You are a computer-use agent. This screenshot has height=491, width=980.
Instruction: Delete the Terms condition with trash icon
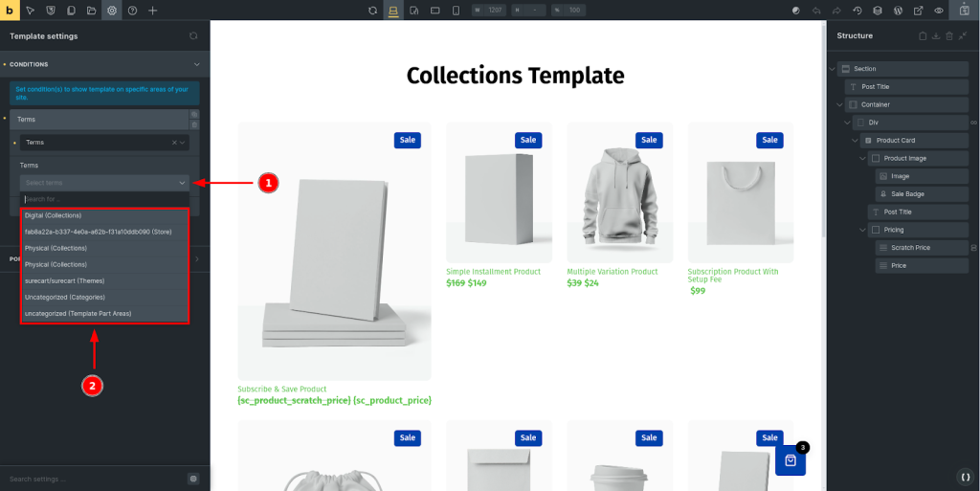click(x=194, y=124)
